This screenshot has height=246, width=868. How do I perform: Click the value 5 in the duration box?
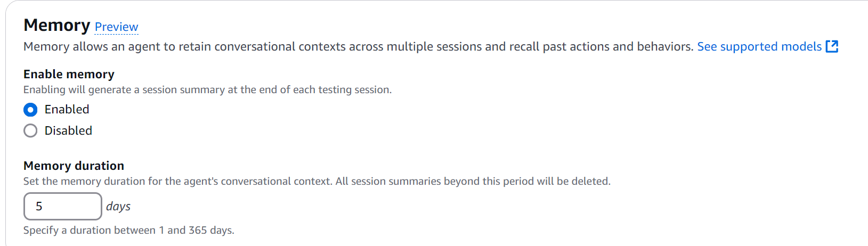pos(39,206)
